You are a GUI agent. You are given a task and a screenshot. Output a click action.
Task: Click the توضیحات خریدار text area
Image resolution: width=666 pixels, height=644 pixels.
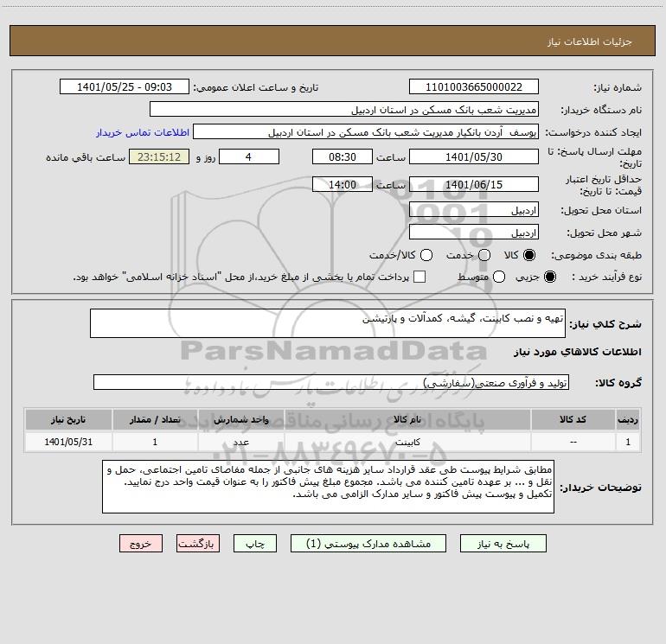[328, 487]
